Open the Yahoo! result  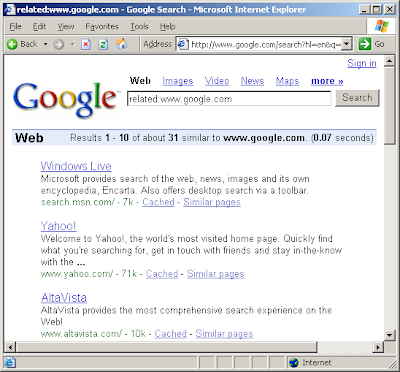point(58,226)
